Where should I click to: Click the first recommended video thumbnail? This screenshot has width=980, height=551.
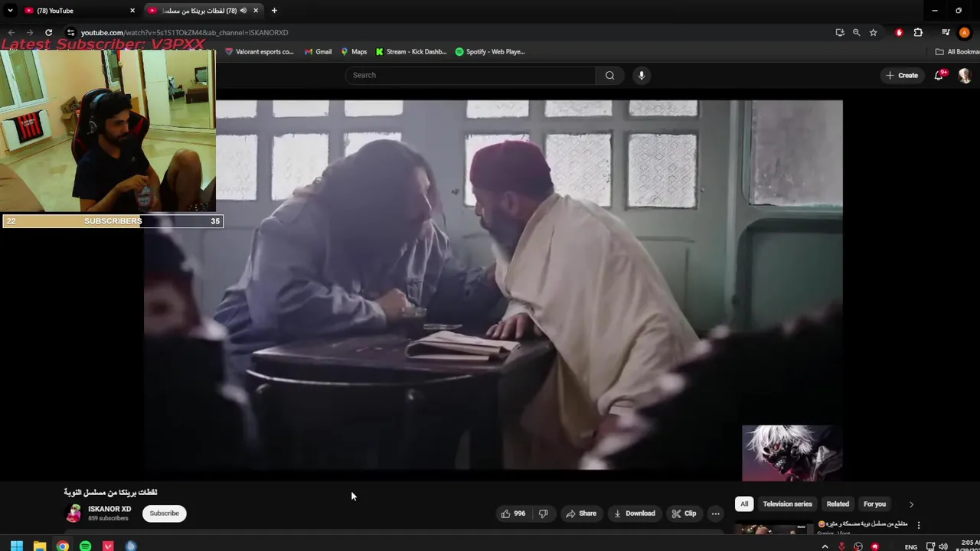[x=773, y=528]
